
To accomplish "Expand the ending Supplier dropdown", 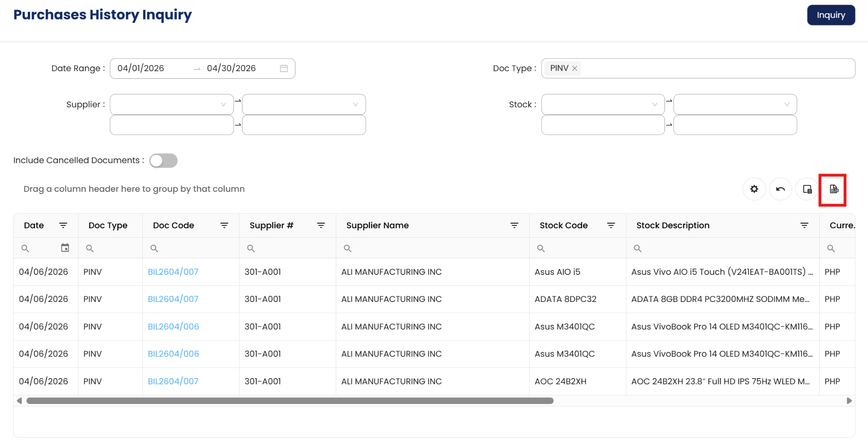I will click(x=304, y=104).
